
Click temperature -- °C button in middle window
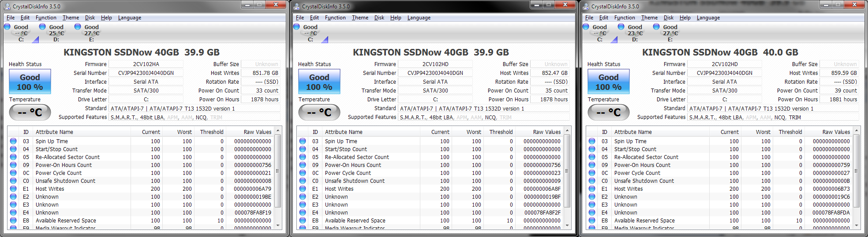(x=319, y=112)
